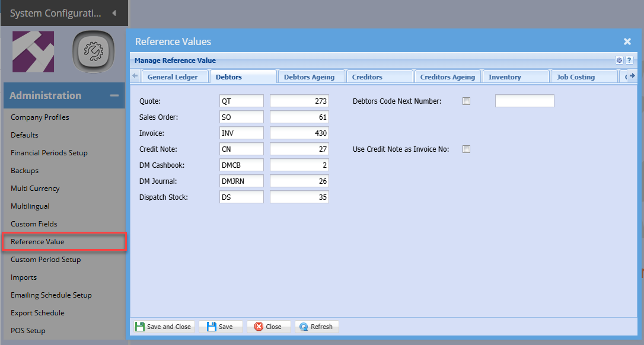Click the settings icon beside help
Viewport: 644px width, 345px height.
tap(619, 60)
